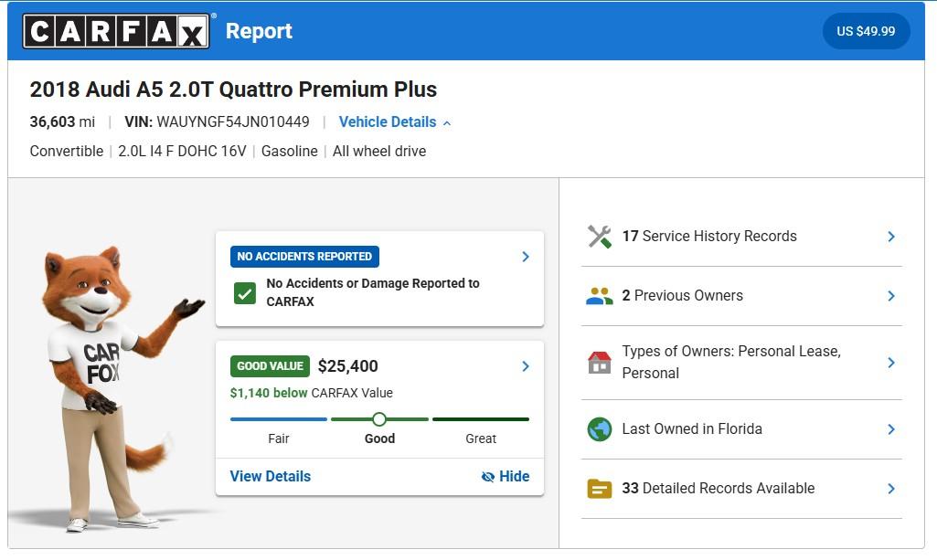Click '2.0L I4 F DOHC 16V' engine text

[182, 152]
